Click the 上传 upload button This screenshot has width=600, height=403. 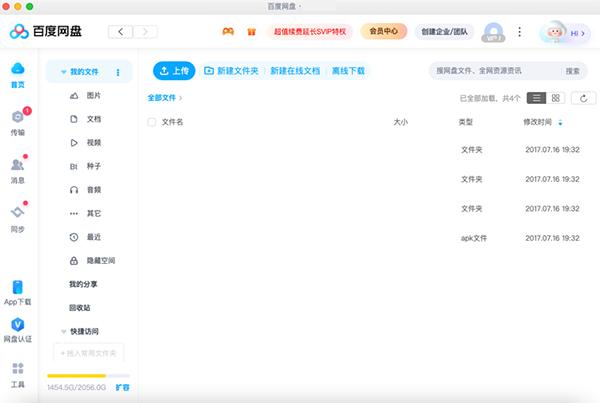174,71
